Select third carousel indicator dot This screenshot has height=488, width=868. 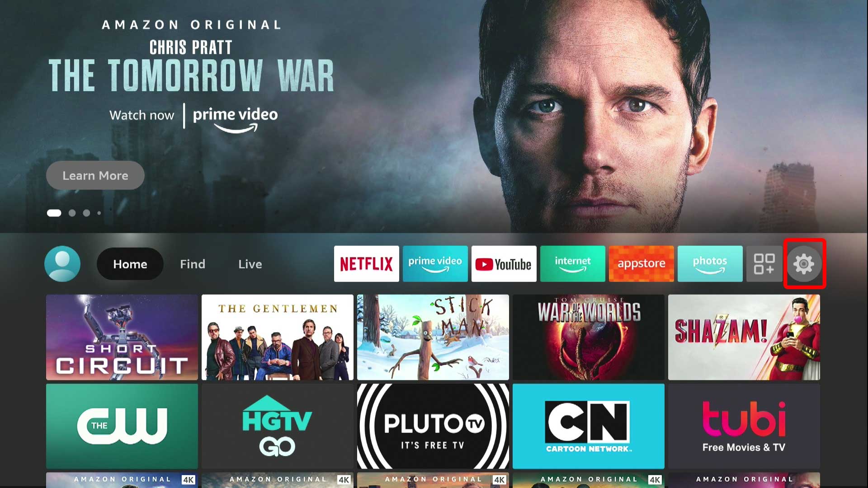(86, 213)
